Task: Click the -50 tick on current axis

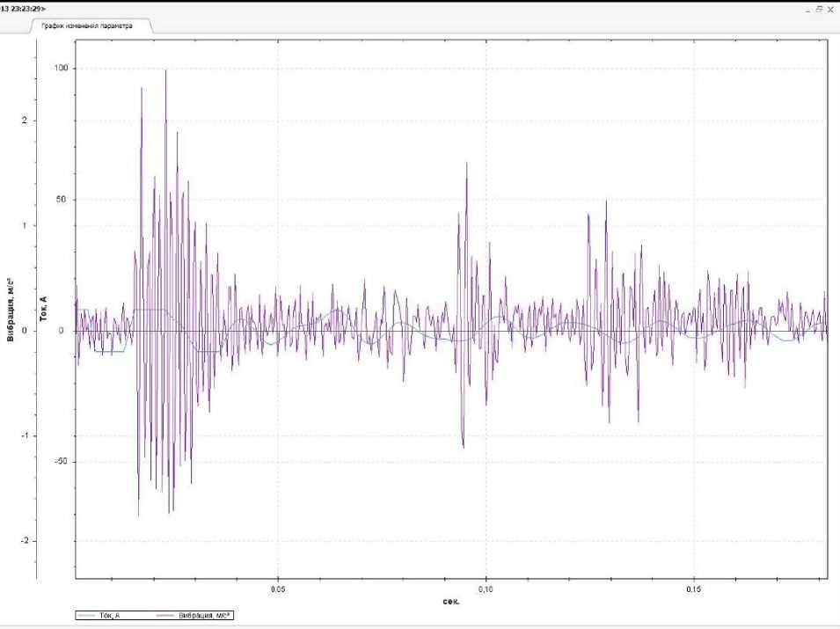Action: click(61, 461)
